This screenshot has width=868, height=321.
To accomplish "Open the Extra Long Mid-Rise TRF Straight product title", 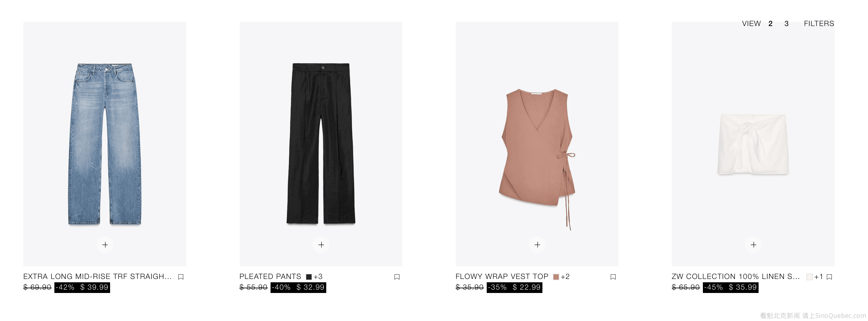I will click(x=97, y=277).
